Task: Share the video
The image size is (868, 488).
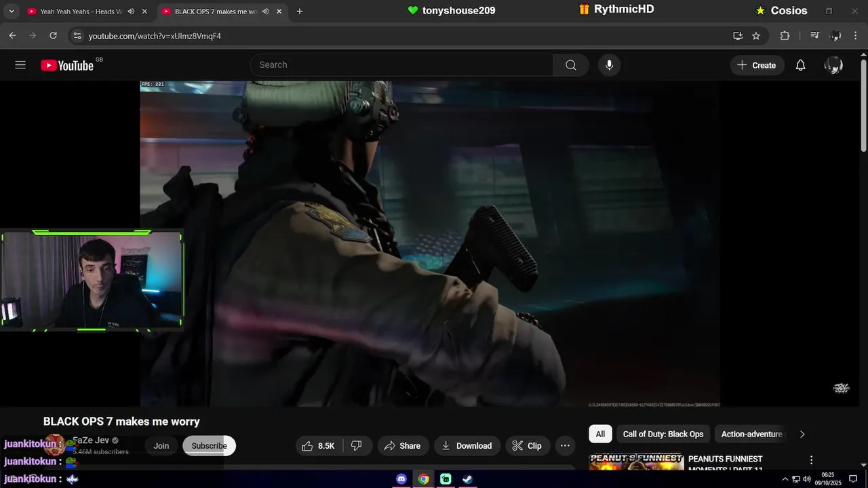Action: click(403, 446)
